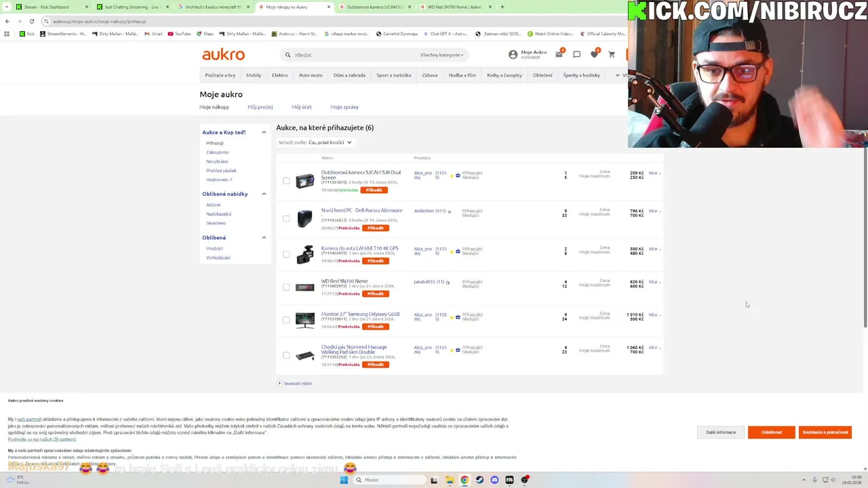The height and width of the screenshot is (488, 868).
Task: Collapse the Oblíbené nabídky section
Action: tap(264, 194)
